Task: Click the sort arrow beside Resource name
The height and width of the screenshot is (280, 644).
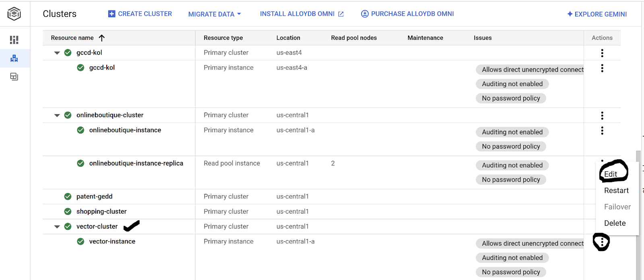Action: pyautogui.click(x=102, y=38)
